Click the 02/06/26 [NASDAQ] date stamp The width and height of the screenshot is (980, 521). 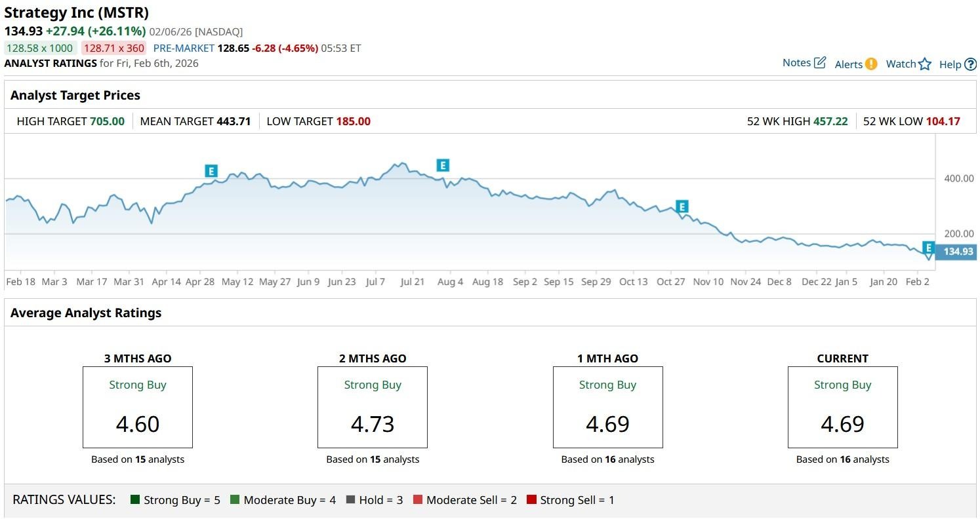tap(196, 31)
